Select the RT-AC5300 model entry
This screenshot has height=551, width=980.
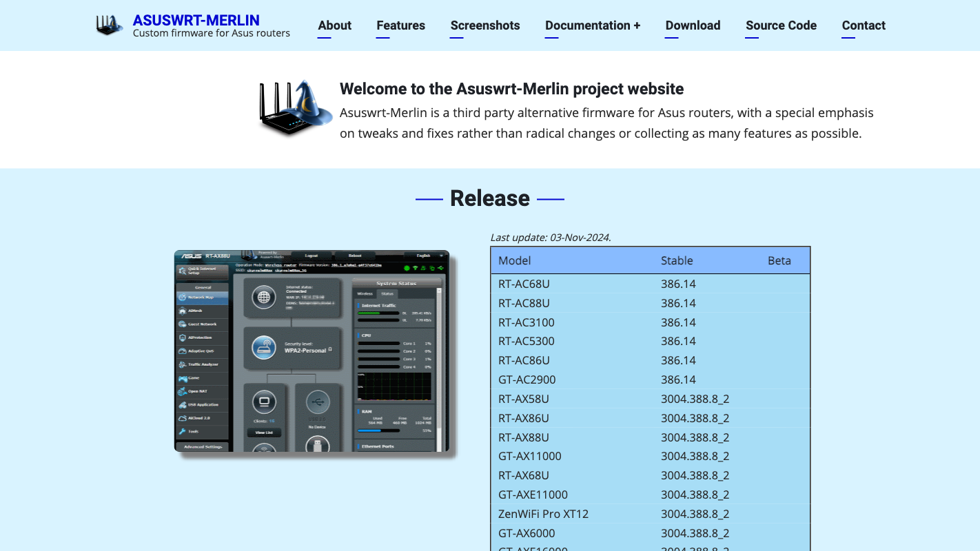tap(527, 341)
